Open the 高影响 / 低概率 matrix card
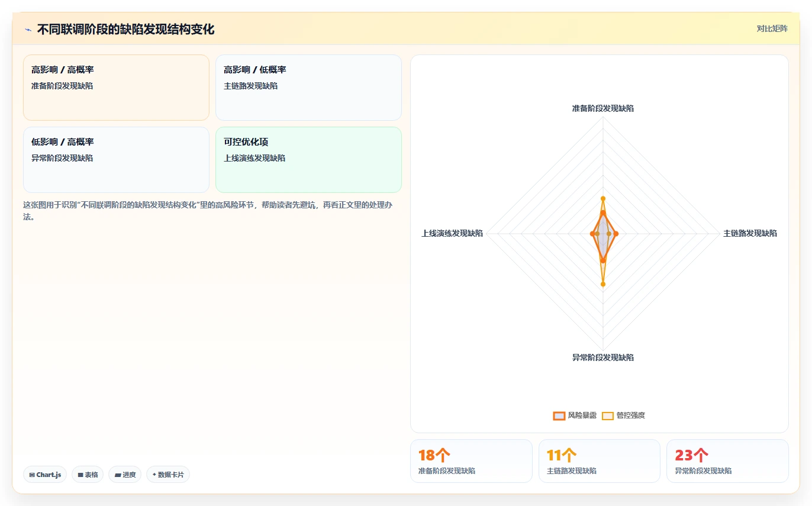Image resolution: width=812 pixels, height=506 pixels. 308,88
